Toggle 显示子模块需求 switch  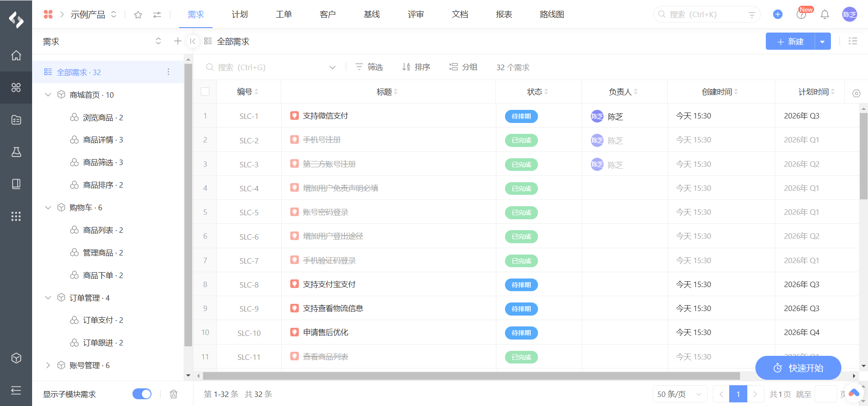(x=142, y=394)
